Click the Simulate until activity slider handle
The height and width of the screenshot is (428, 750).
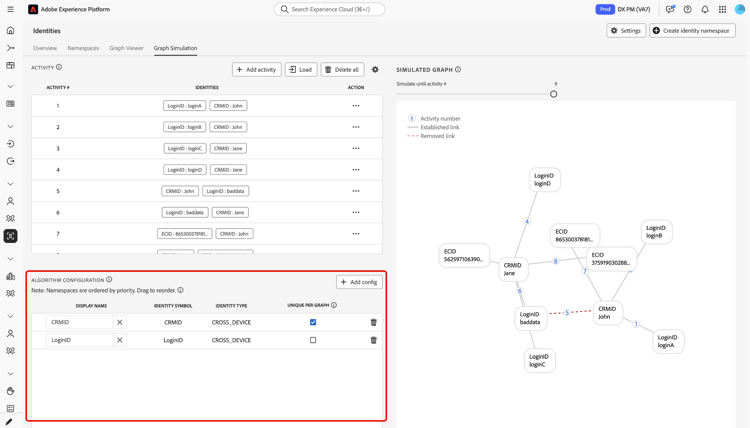coord(553,94)
